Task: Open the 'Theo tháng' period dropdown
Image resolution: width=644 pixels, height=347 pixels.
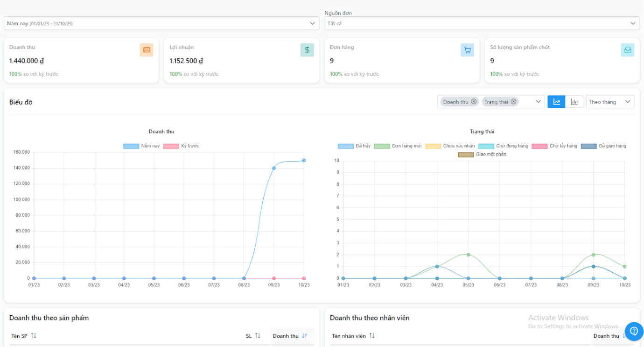Action: pyautogui.click(x=610, y=102)
